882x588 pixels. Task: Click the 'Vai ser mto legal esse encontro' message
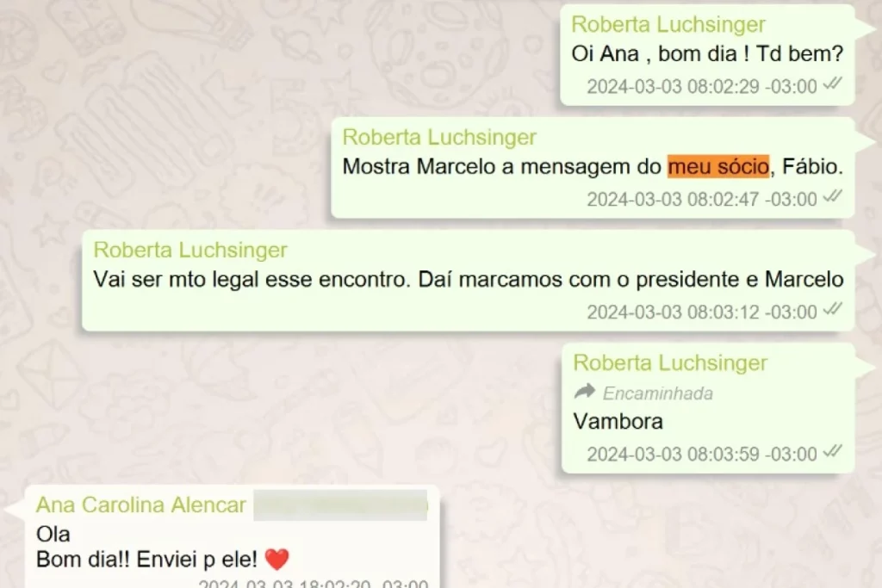point(469,280)
